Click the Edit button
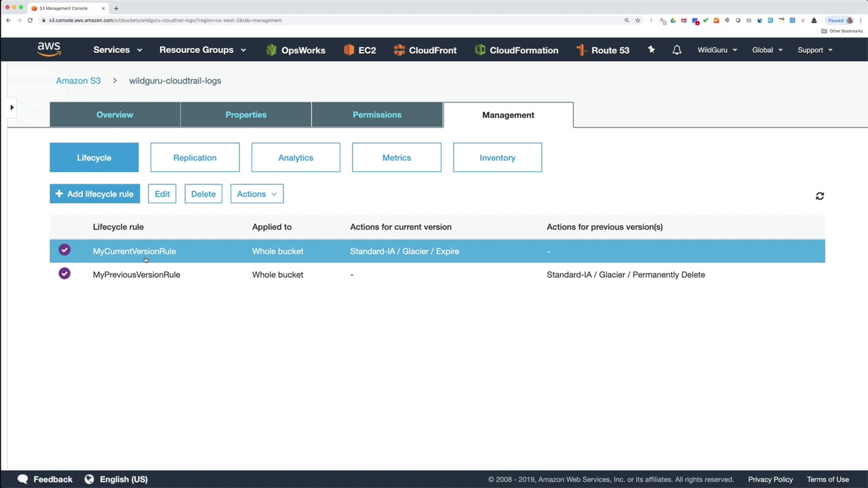 point(162,194)
